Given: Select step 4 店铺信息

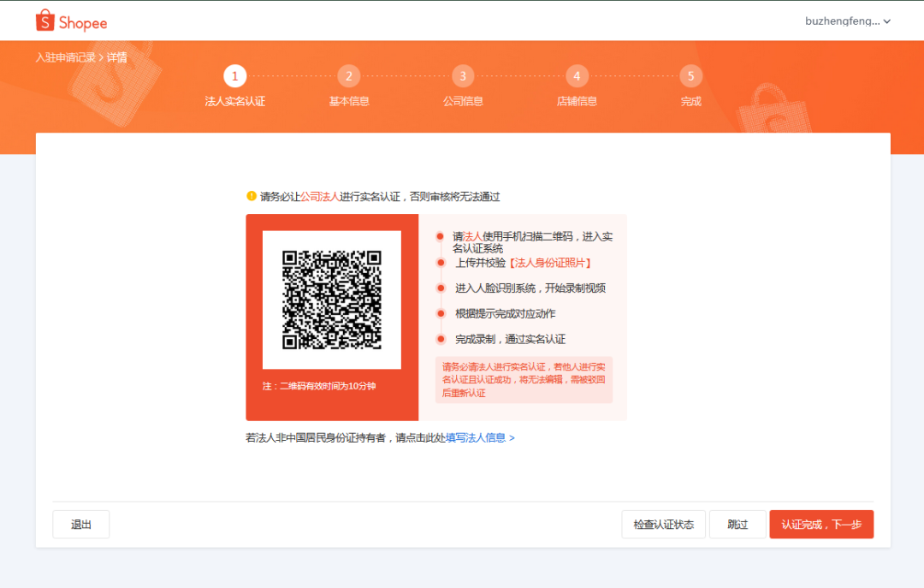Looking at the screenshot, I should tap(577, 86).
